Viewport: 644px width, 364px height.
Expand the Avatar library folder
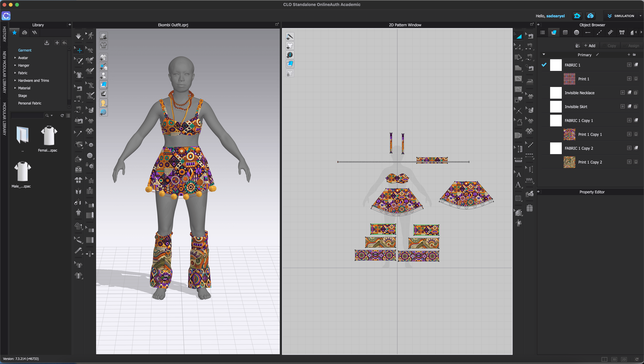15,58
